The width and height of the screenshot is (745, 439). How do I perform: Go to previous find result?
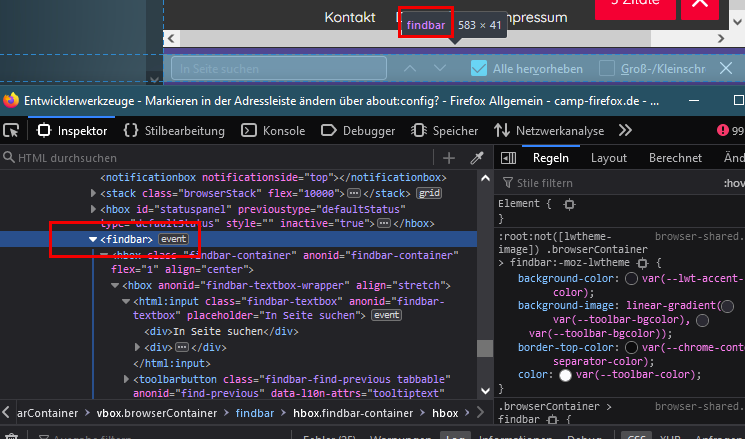[410, 68]
